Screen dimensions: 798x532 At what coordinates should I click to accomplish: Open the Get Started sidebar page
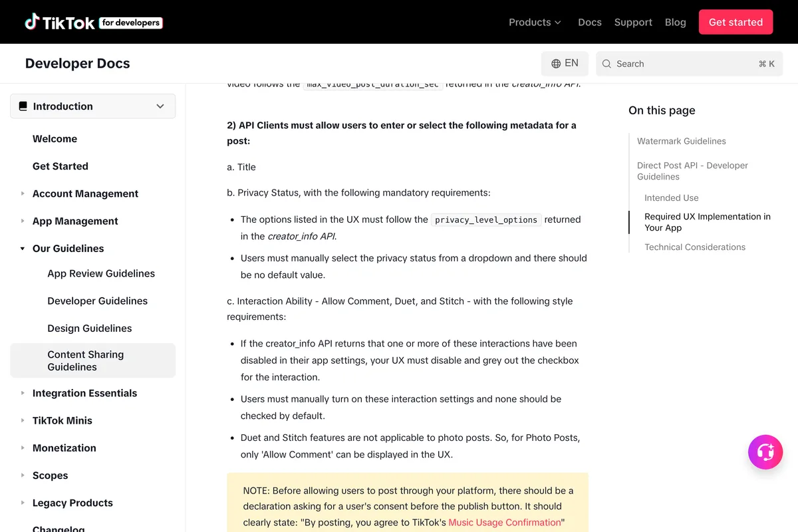pos(61,166)
